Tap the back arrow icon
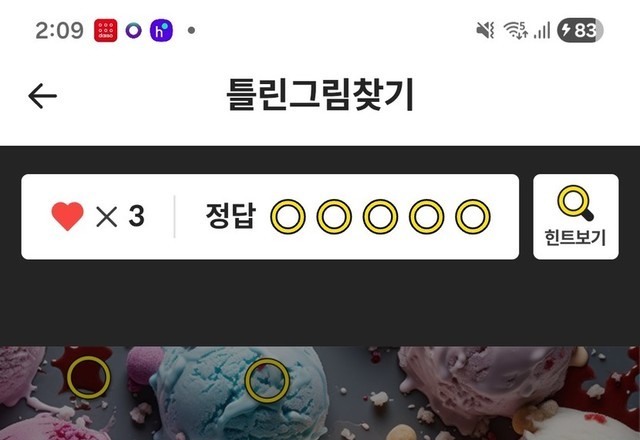This screenshot has height=440, width=640. point(42,96)
